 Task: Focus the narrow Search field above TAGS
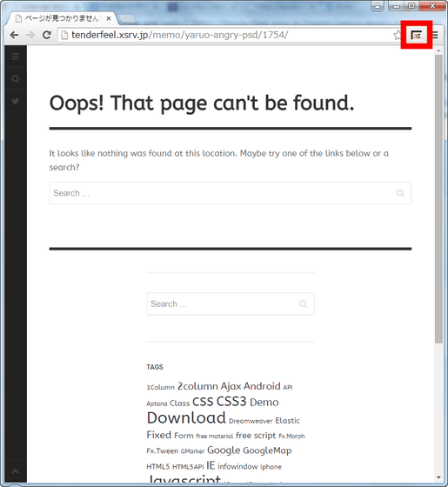click(231, 304)
